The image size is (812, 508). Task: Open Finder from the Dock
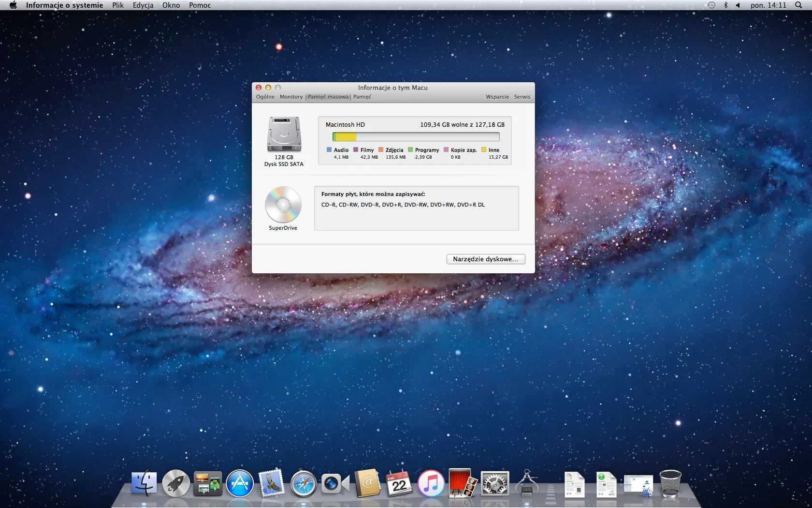pyautogui.click(x=144, y=484)
